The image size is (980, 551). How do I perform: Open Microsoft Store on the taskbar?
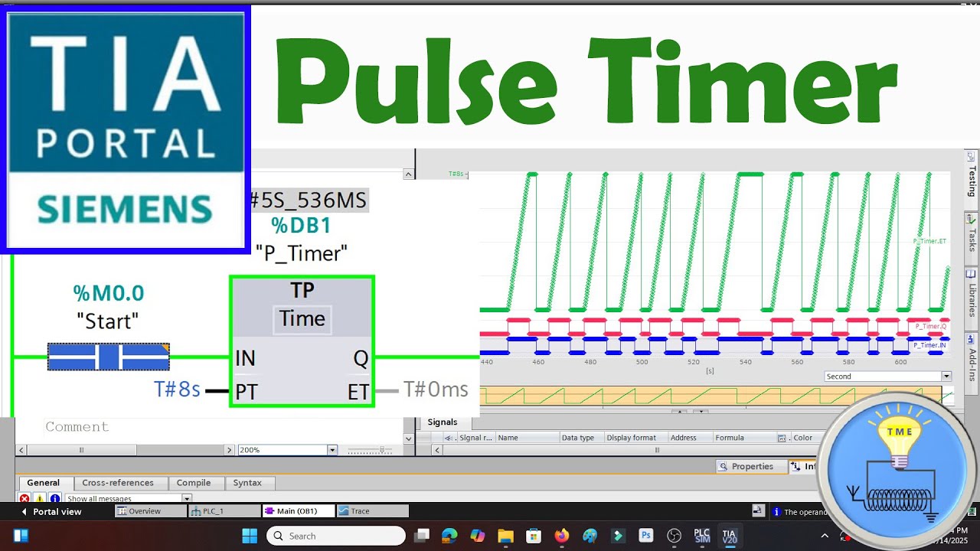click(534, 536)
